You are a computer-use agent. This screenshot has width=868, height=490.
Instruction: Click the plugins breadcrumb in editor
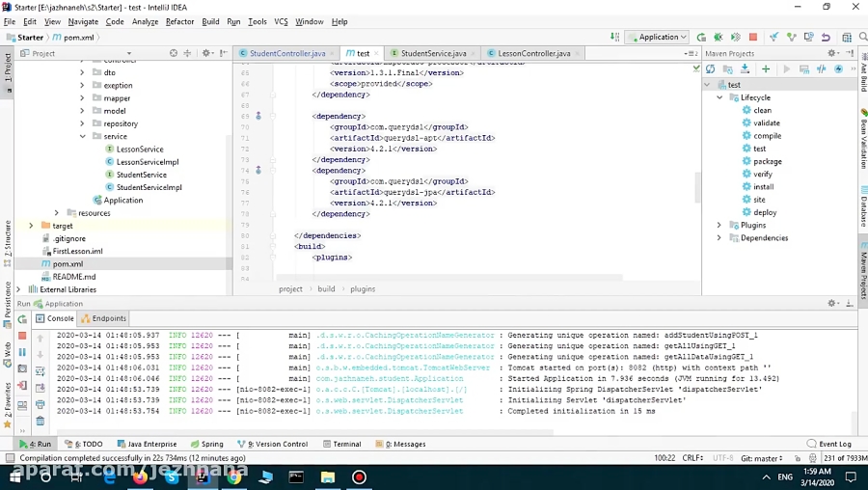[363, 289]
